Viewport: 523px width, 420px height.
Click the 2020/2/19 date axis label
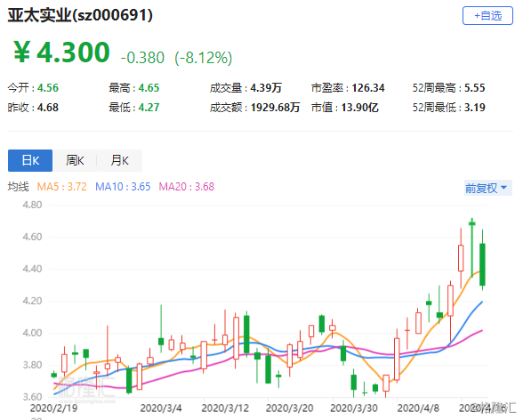(53, 408)
